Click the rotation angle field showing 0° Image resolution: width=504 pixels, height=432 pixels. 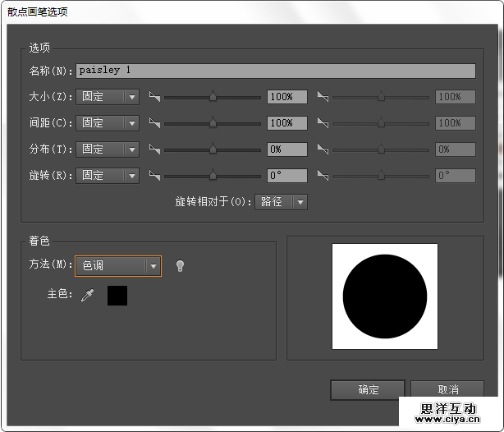pos(286,176)
